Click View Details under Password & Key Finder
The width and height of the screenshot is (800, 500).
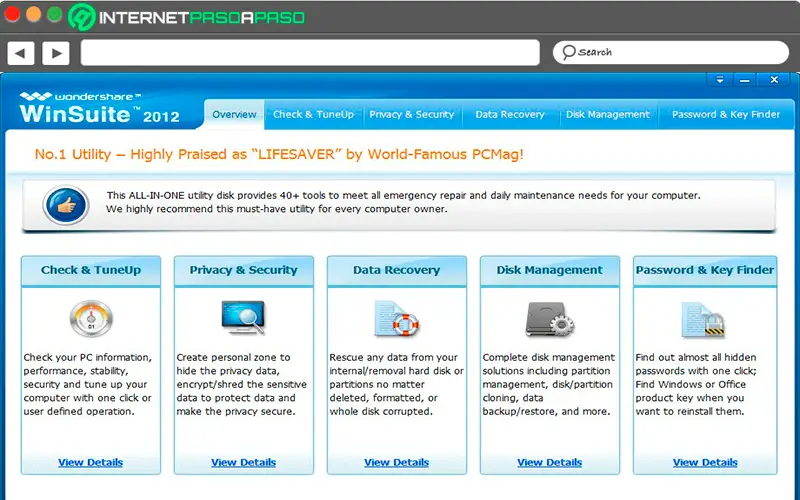click(705, 462)
